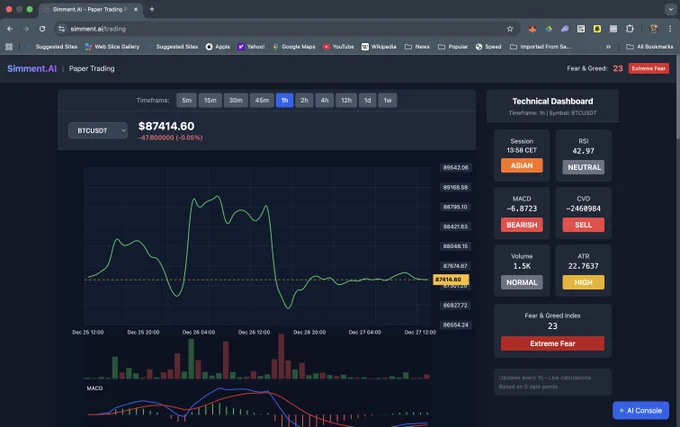
Task: Show more bookmarks with the double chevron
Action: coord(608,46)
